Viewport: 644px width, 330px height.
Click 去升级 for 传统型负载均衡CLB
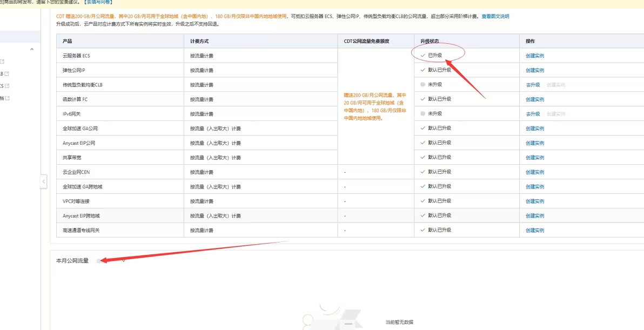pos(533,85)
